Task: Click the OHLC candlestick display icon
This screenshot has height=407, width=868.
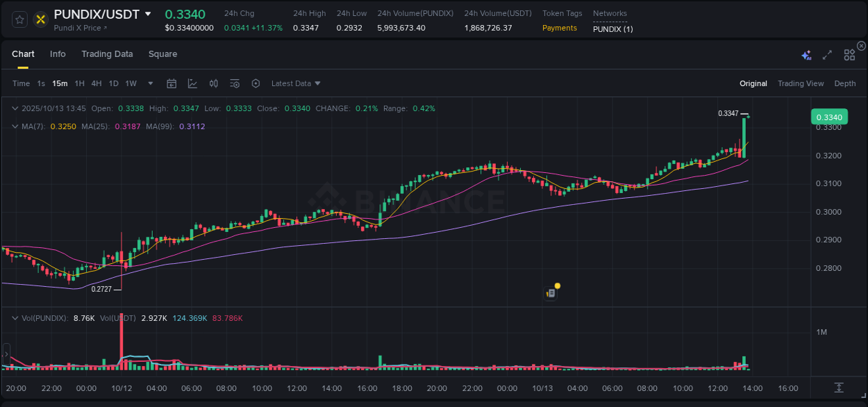Action: tap(213, 83)
